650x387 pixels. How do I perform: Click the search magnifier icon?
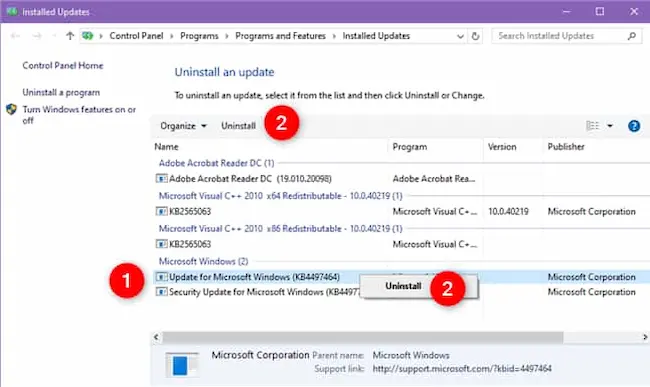click(x=631, y=36)
